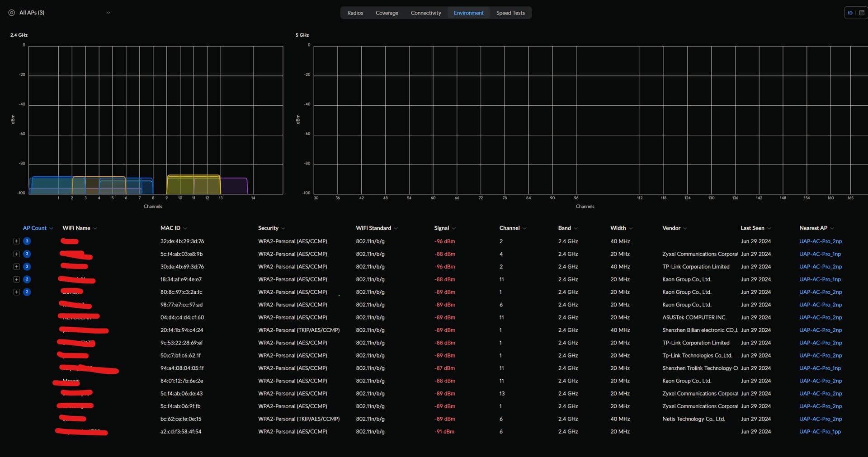
Task: Sort by the Signal column arrow
Action: (453, 228)
